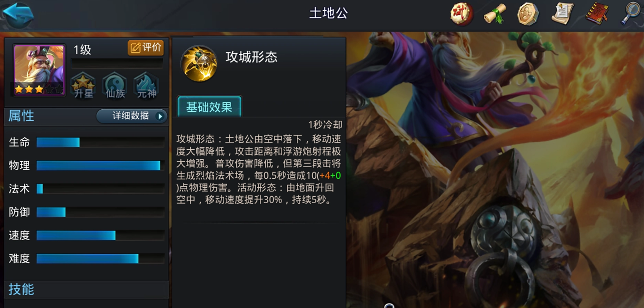Click the 土地公 hero portrait thumbnail
This screenshot has width=644, height=308.
pyautogui.click(x=39, y=70)
